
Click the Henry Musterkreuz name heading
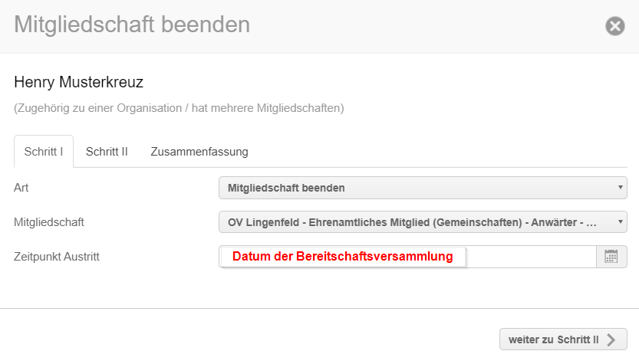(x=79, y=82)
